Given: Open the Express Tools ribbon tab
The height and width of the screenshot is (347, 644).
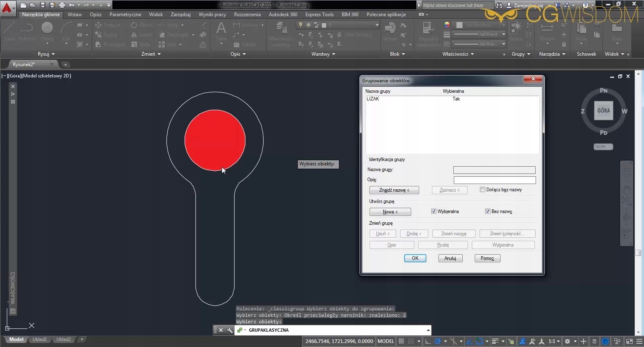Looking at the screenshot, I should [x=319, y=15].
